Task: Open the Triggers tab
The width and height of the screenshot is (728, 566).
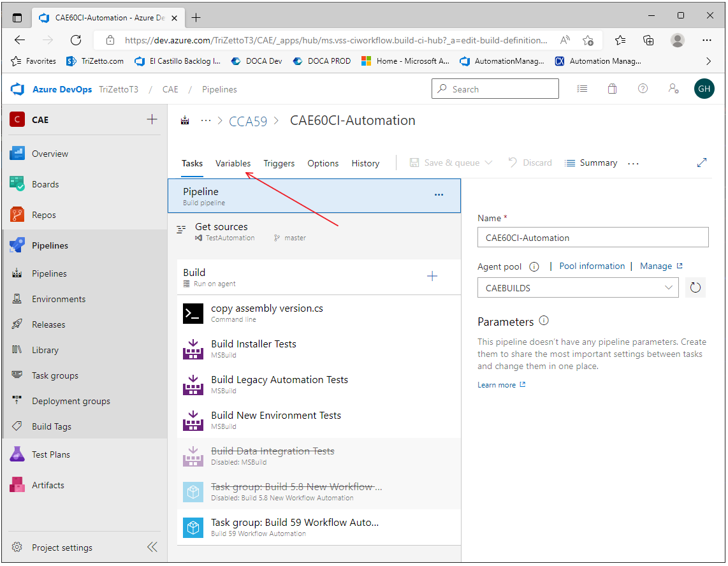Action: tap(279, 163)
